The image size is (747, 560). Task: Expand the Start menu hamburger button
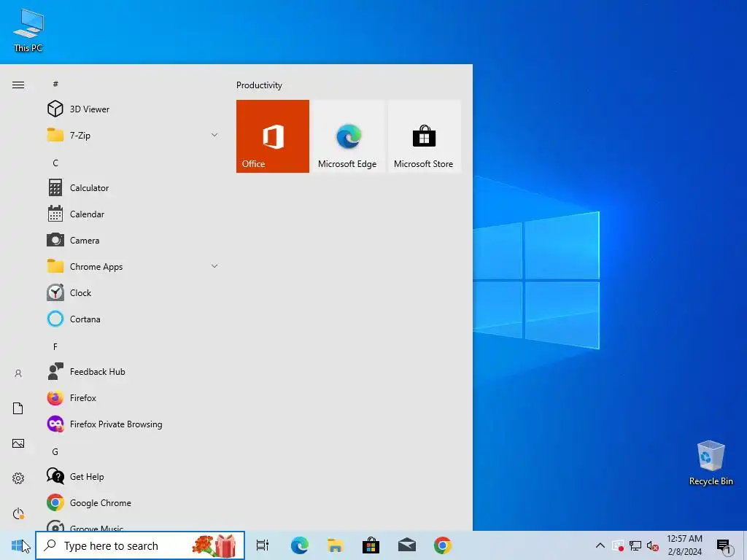18,85
